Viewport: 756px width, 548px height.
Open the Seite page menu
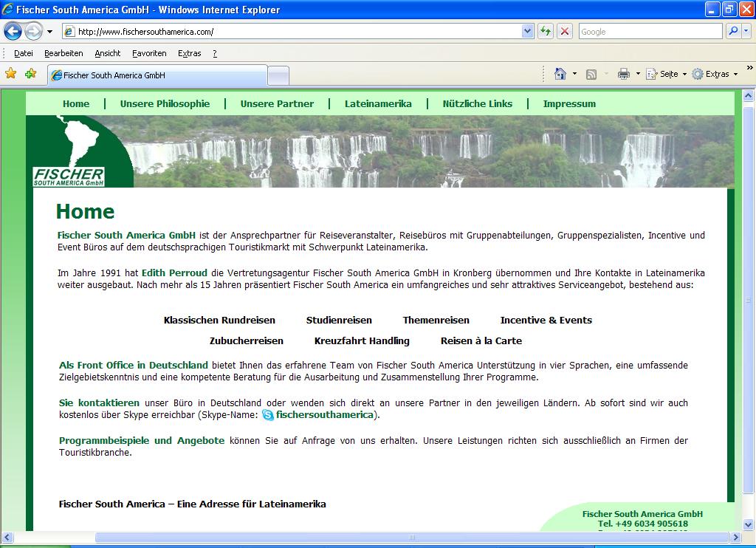click(x=667, y=74)
